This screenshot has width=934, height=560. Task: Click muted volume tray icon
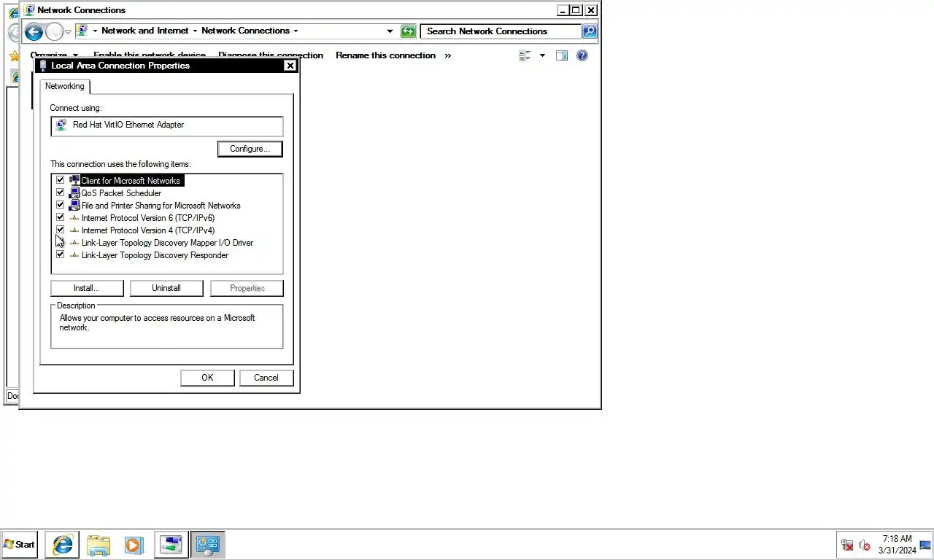pos(865,545)
